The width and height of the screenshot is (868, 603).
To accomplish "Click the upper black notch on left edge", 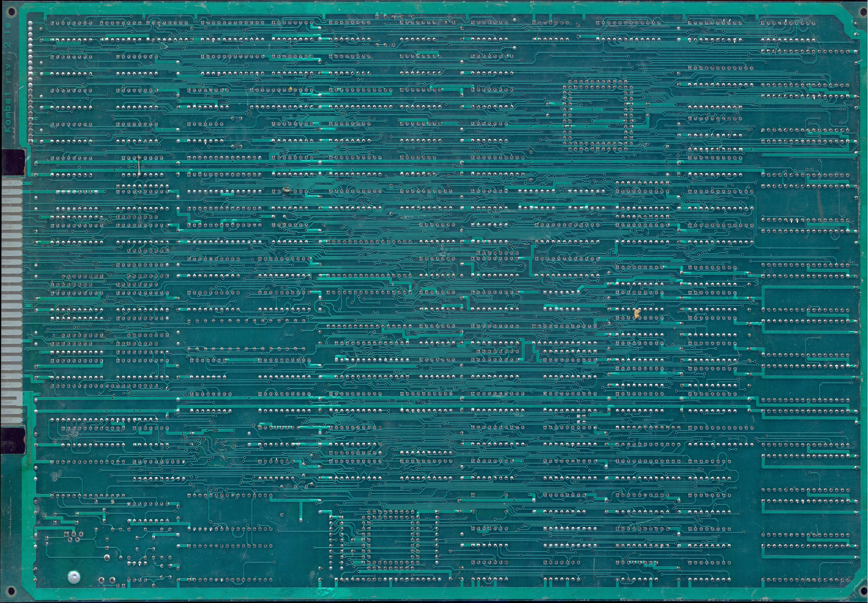I will pos(13,162).
